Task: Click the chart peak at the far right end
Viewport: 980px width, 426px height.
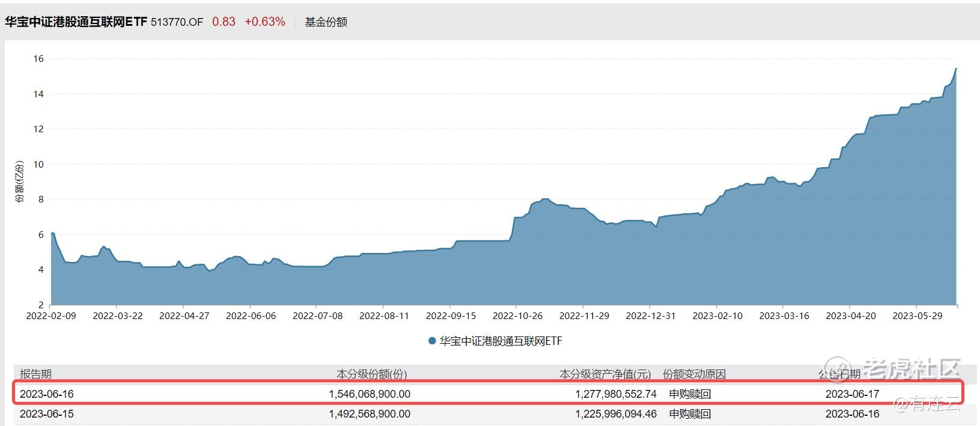Action: tap(955, 68)
